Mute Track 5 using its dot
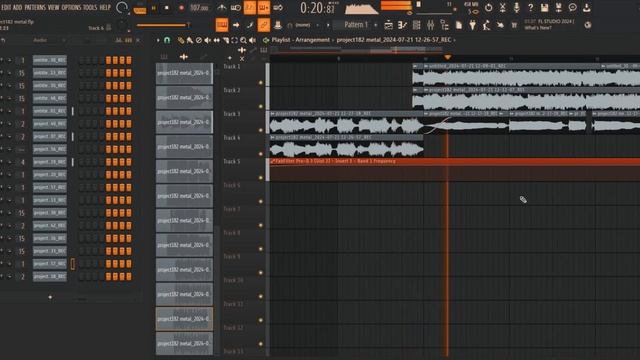The image size is (640, 360). pos(261,178)
